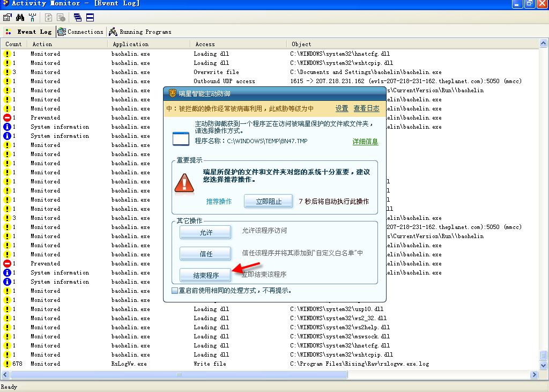This screenshot has height=392, width=549.
Task: Open the Connections tab
Action: tap(80, 32)
